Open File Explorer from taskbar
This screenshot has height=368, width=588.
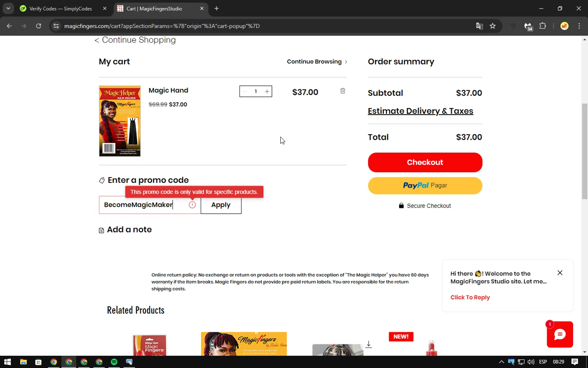point(23,362)
